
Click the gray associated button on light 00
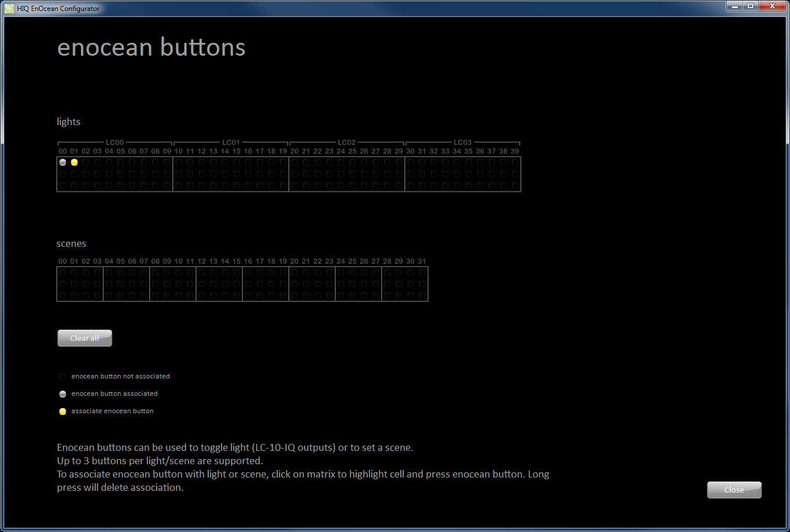[63, 162]
